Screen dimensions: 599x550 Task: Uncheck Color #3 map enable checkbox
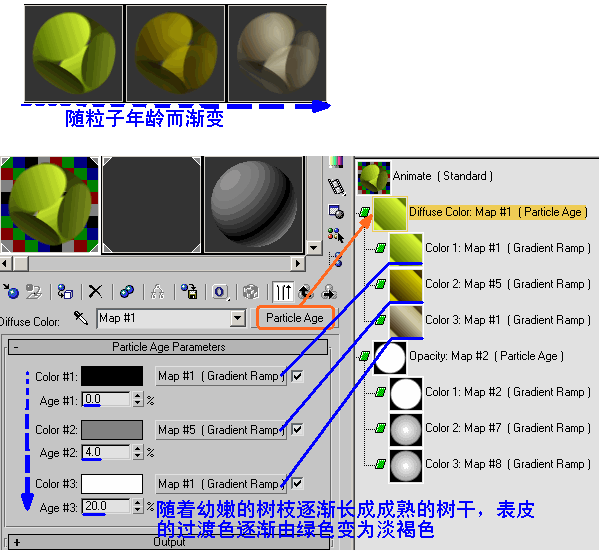click(x=297, y=484)
